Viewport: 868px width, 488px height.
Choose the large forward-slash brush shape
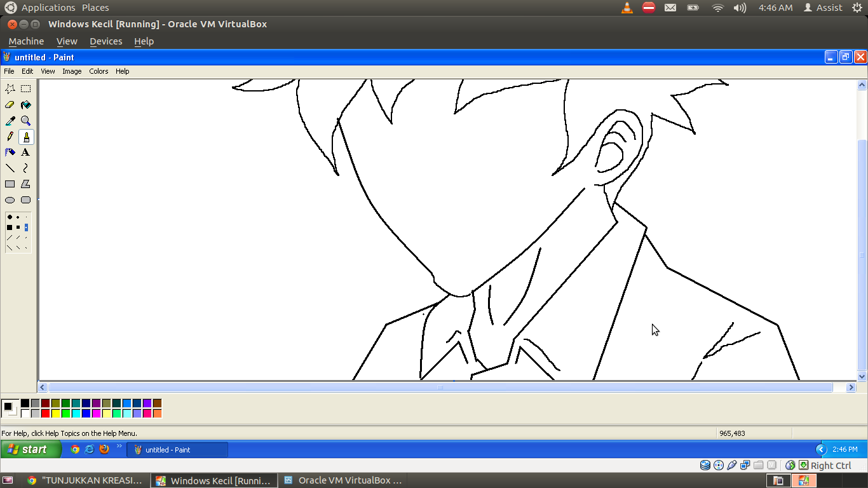[10, 238]
